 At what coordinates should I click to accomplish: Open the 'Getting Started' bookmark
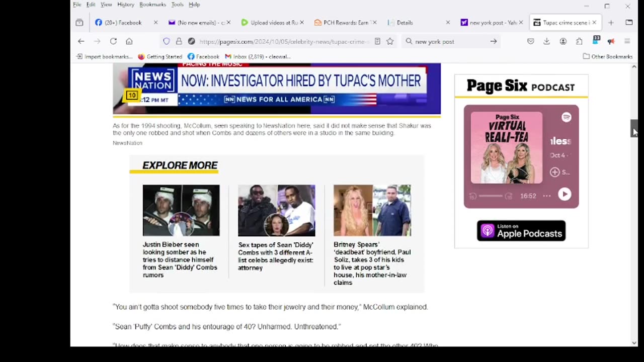click(x=160, y=57)
